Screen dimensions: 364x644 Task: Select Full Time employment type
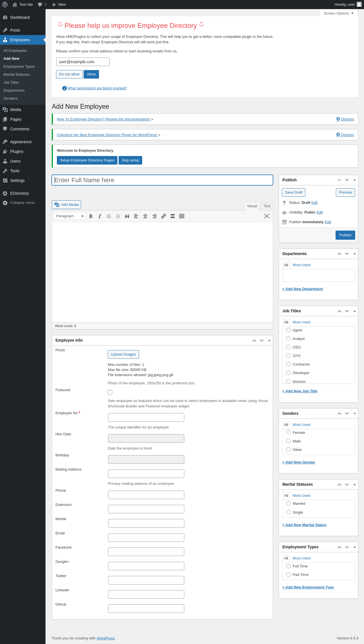[x=288, y=566]
